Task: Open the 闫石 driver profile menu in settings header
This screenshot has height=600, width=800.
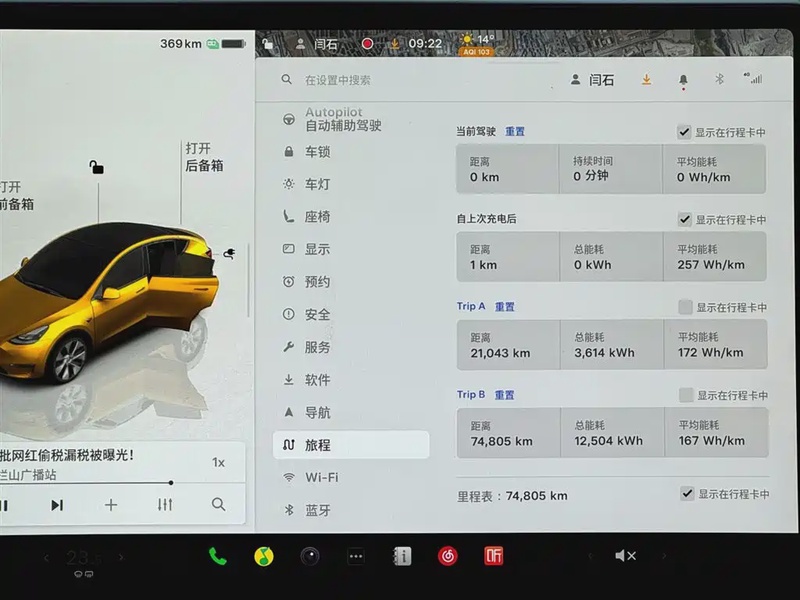Action: (x=592, y=80)
